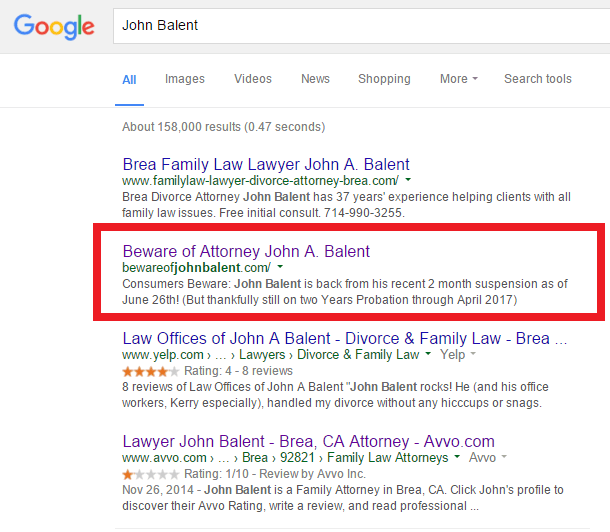Open the News tab
This screenshot has width=610, height=532.
pyautogui.click(x=316, y=79)
